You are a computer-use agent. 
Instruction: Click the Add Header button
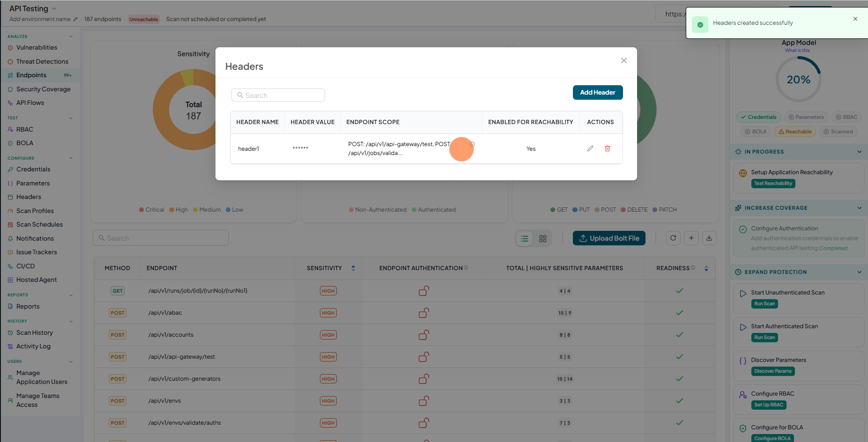598,92
